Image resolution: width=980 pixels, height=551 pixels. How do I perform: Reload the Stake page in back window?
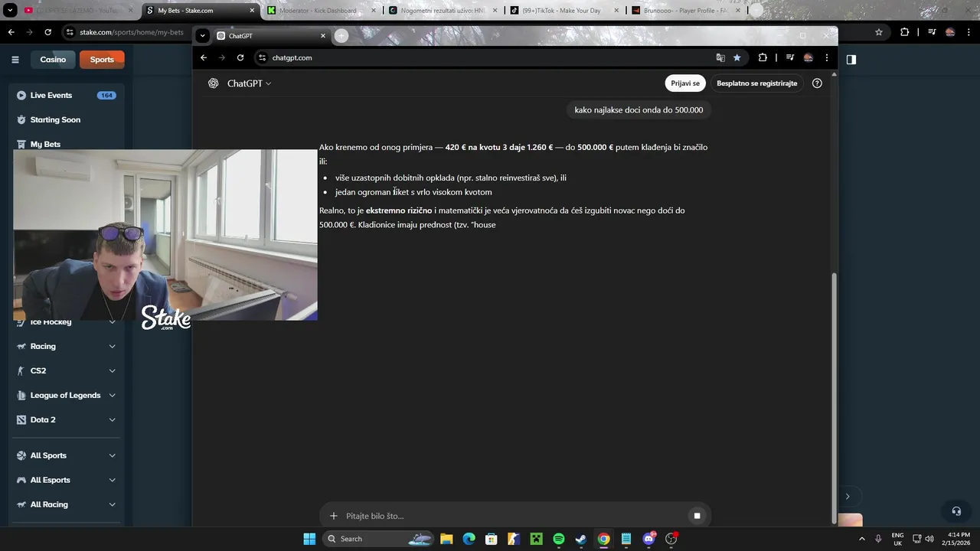[47, 32]
